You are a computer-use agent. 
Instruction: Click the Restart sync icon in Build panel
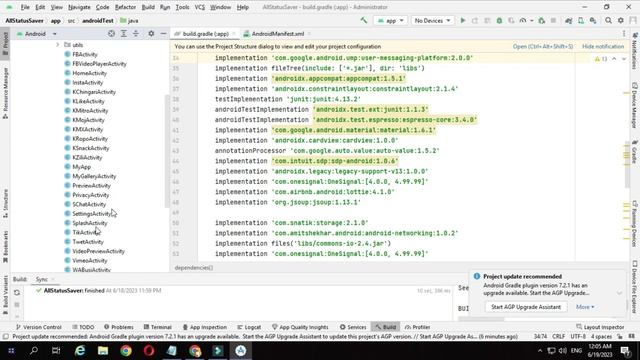point(17,293)
